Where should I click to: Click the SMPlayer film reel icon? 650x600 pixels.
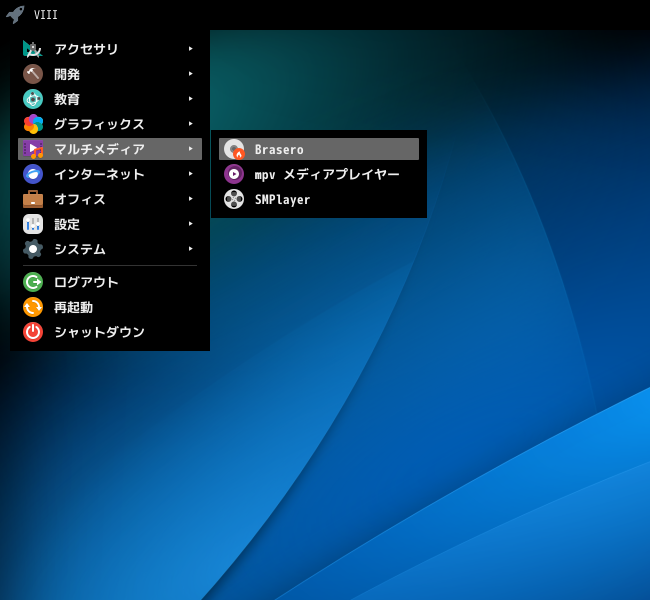234,199
